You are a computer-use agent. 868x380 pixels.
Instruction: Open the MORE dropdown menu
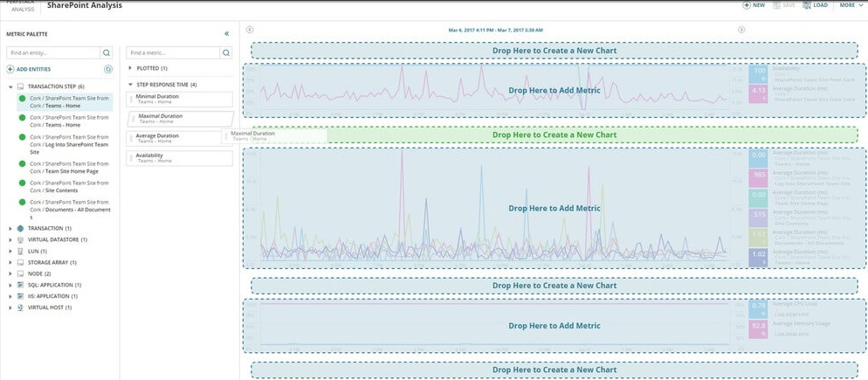tap(851, 5)
